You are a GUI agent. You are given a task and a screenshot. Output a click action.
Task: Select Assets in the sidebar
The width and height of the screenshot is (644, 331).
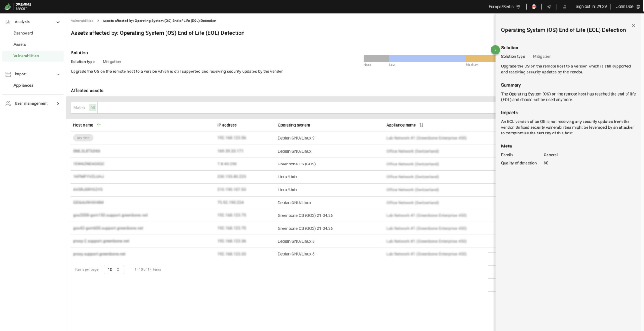click(x=19, y=44)
